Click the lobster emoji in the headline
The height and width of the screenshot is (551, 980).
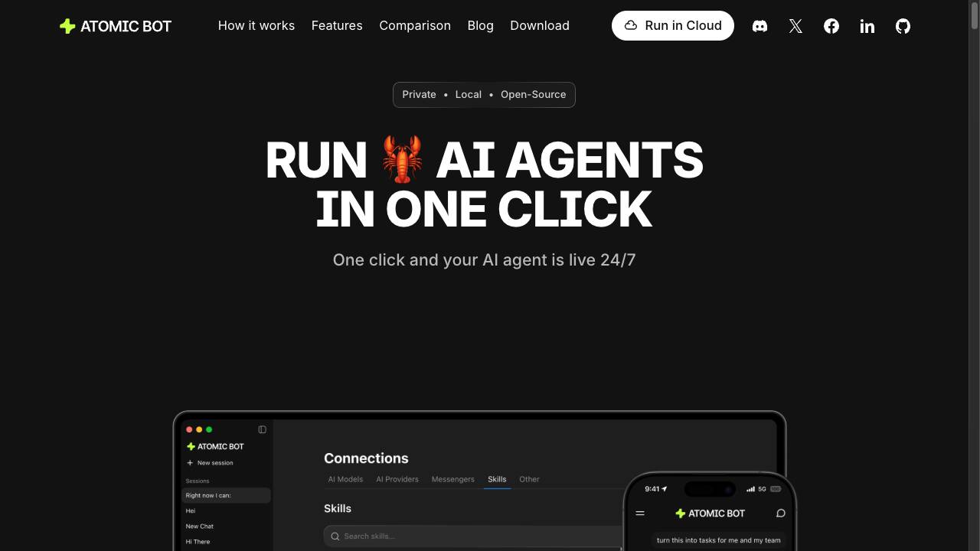402,159
